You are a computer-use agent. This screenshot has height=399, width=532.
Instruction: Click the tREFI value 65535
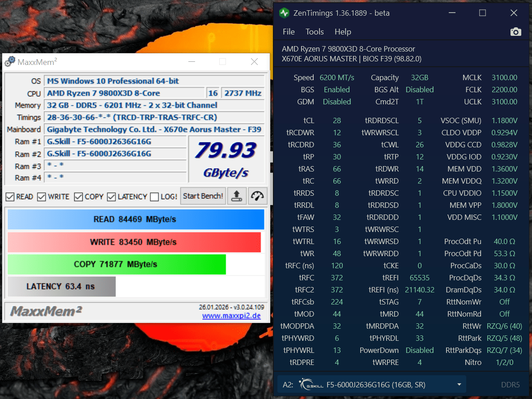tap(419, 278)
